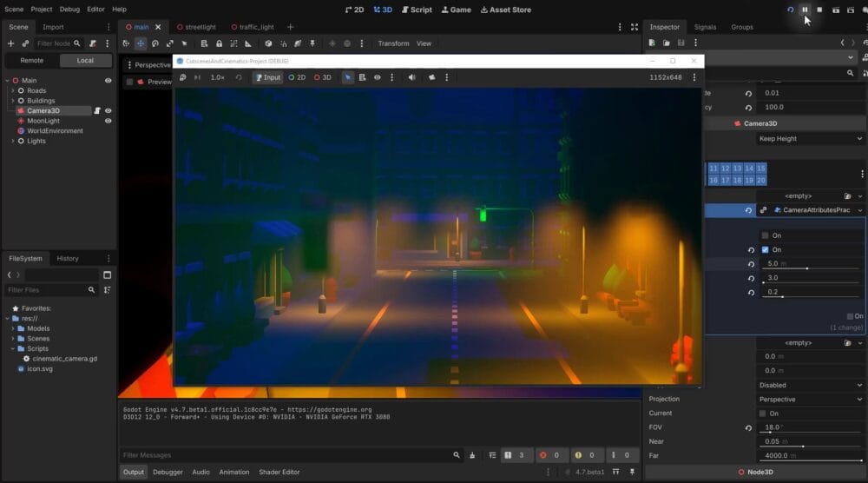The width and height of the screenshot is (868, 483).
Task: Click the new resource icon in Inspector
Action: [x=652, y=43]
